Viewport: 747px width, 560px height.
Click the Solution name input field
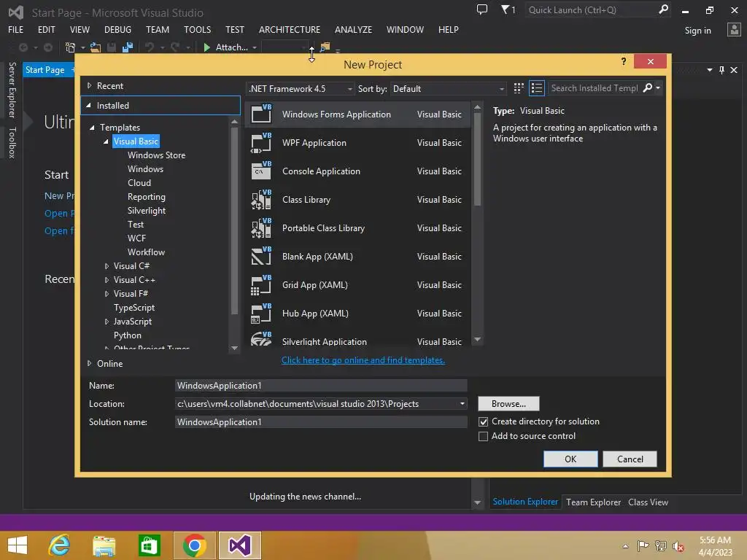coord(321,422)
